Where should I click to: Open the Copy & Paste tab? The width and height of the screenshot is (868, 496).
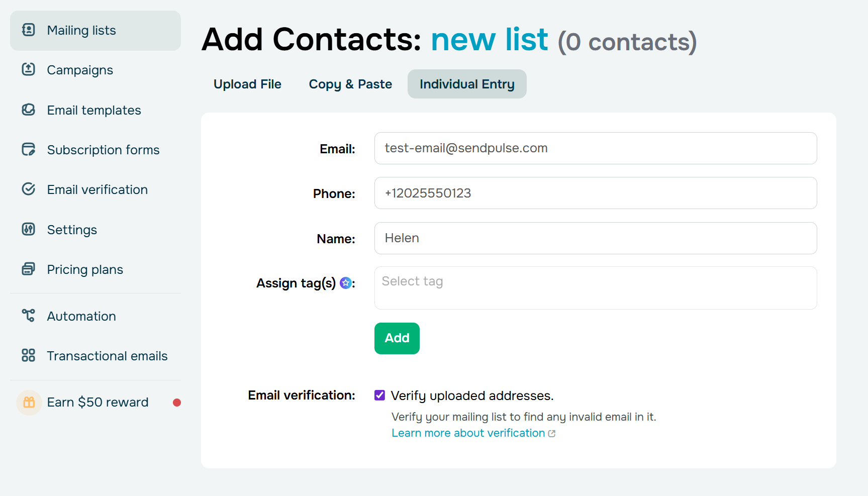350,84
